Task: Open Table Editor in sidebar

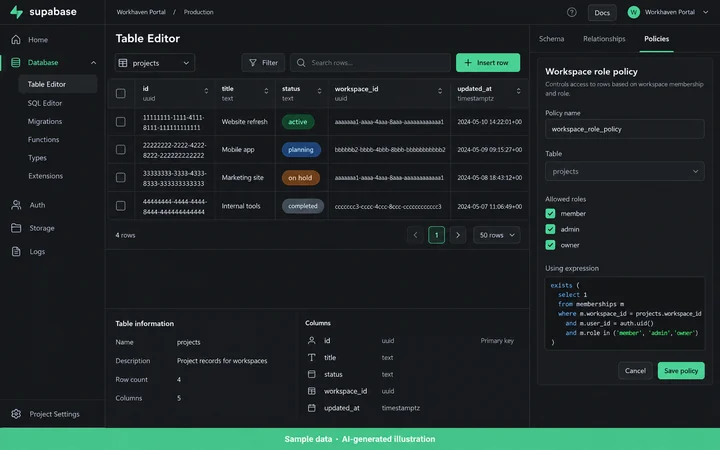Action: coord(57,84)
